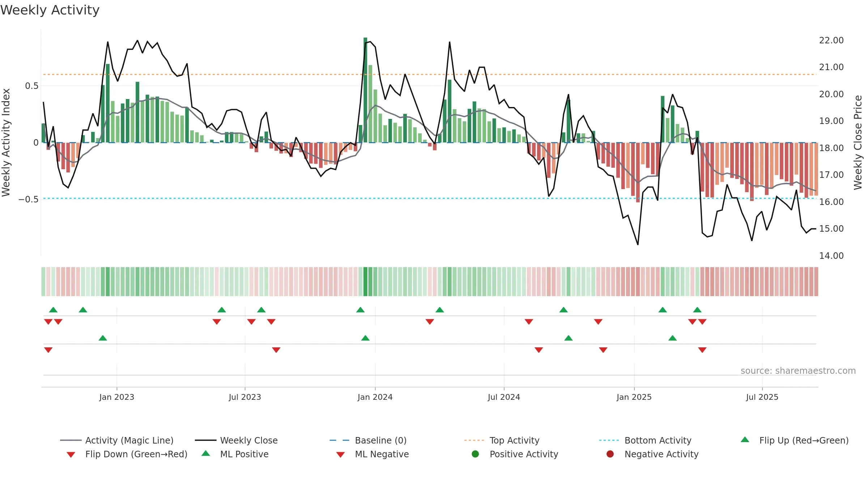Toggle the Negative Activity legend entry
Image resolution: width=868 pixels, height=488 pixels.
point(652,454)
